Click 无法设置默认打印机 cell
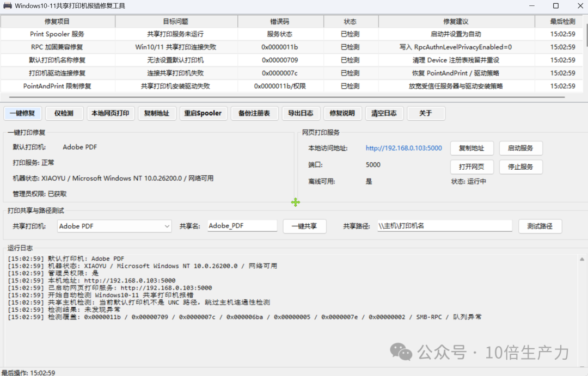This screenshot has height=376, width=588. pyautogui.click(x=175, y=60)
